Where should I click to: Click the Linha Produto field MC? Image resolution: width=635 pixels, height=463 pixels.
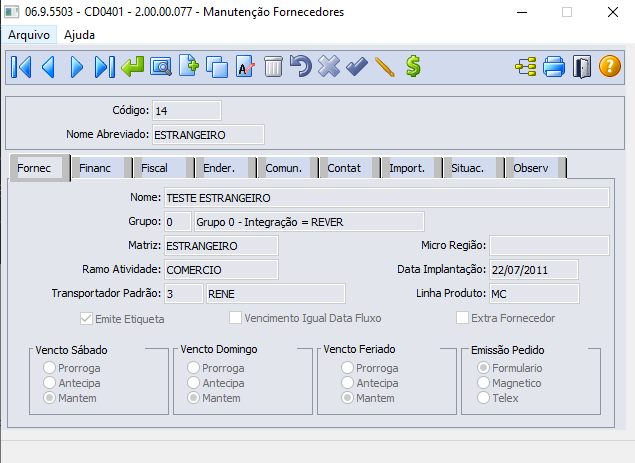(534, 293)
